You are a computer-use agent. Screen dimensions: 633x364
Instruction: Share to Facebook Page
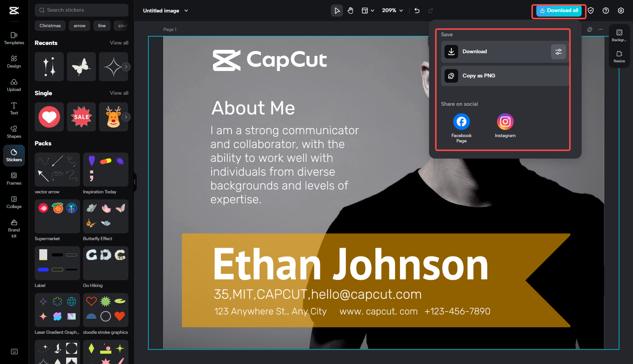coord(462,128)
